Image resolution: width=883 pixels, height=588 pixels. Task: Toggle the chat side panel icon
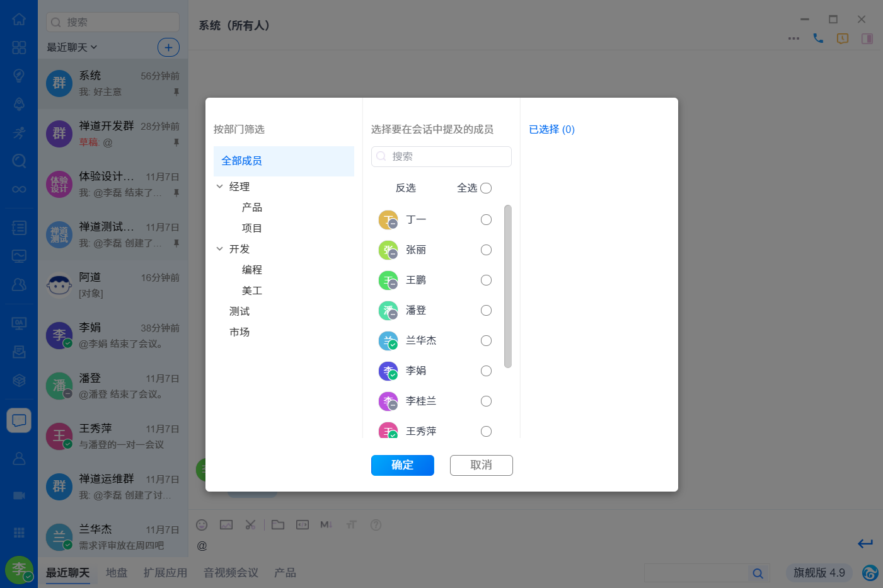867,38
